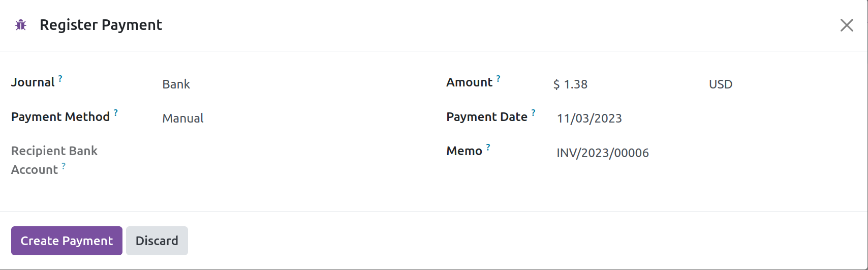Click the Register Payment dialog title
This screenshot has width=868, height=270.
[101, 25]
